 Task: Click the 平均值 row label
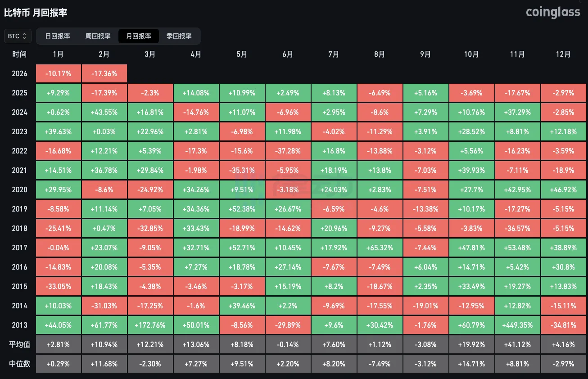tap(19, 344)
